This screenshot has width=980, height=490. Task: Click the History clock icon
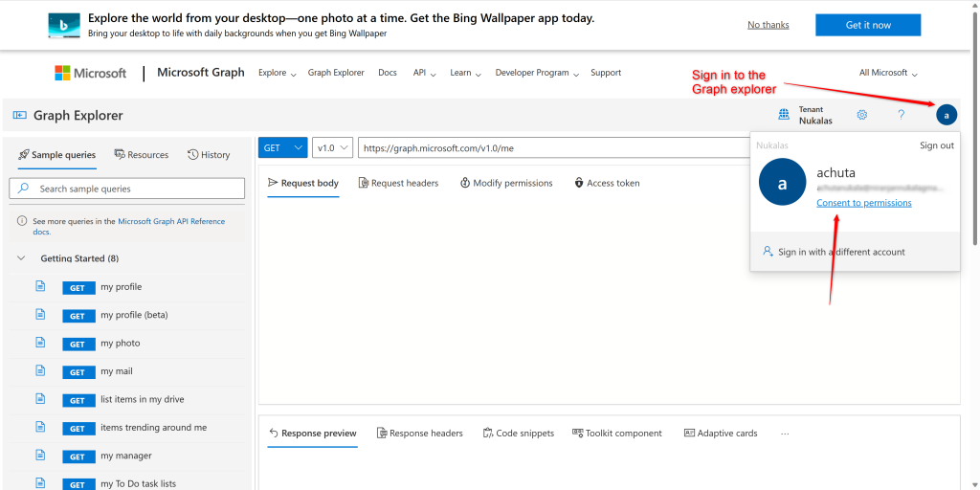(x=193, y=154)
